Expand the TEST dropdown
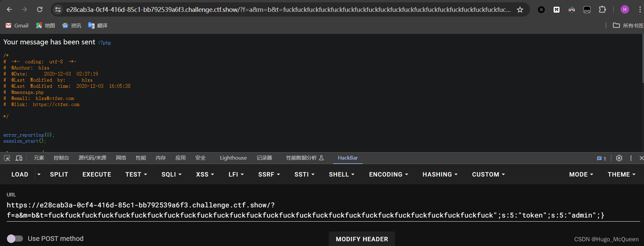644x246 pixels. (136, 175)
